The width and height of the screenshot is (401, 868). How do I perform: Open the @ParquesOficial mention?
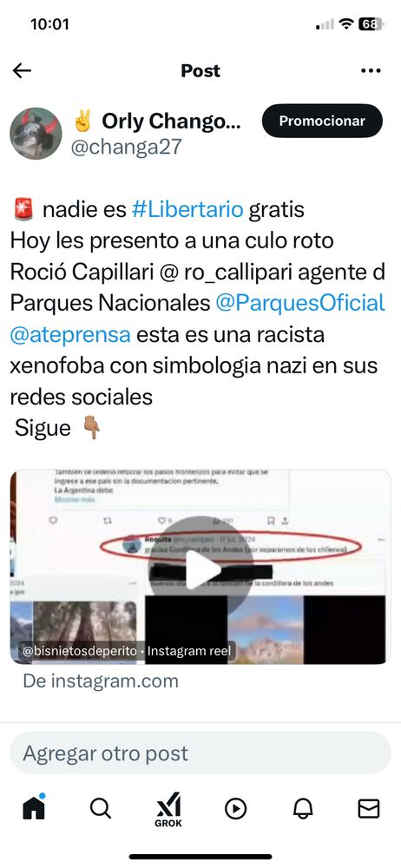click(x=299, y=303)
